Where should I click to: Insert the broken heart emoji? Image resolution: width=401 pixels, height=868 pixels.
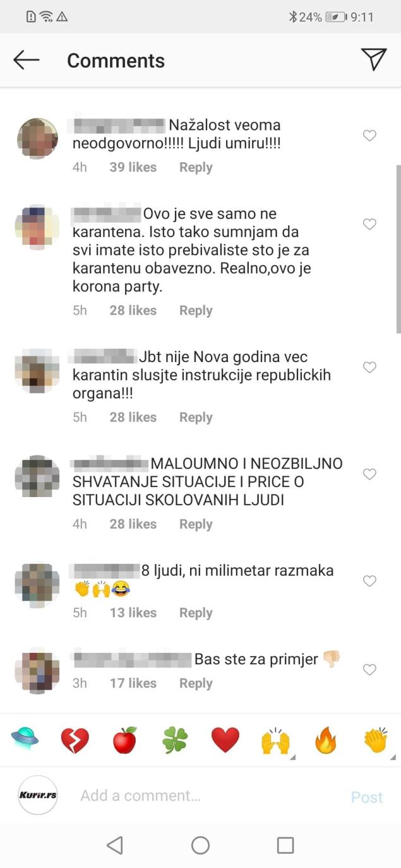click(75, 740)
